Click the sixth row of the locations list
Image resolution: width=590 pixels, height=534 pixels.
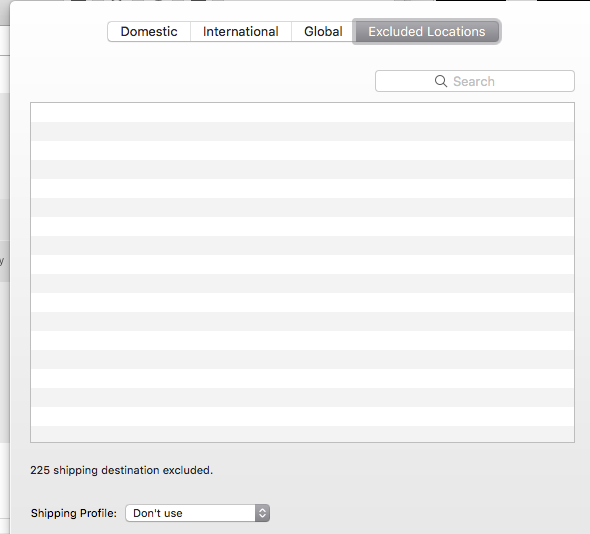click(x=303, y=207)
